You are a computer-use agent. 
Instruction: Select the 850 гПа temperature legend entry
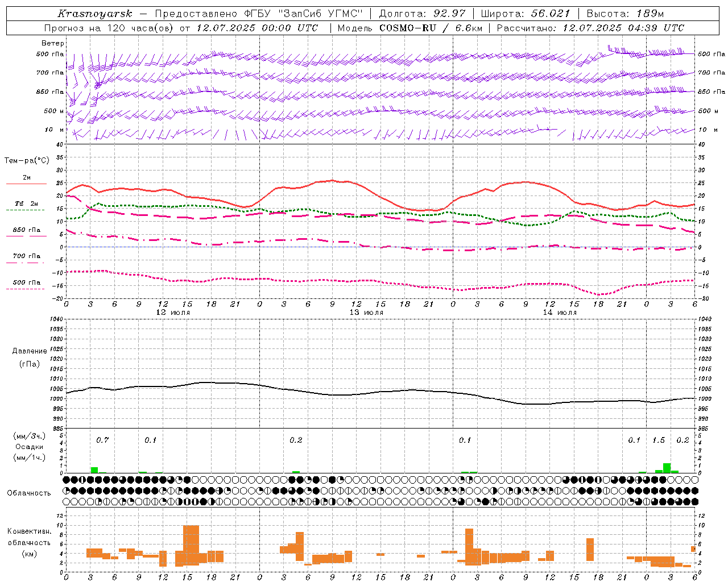(27, 230)
